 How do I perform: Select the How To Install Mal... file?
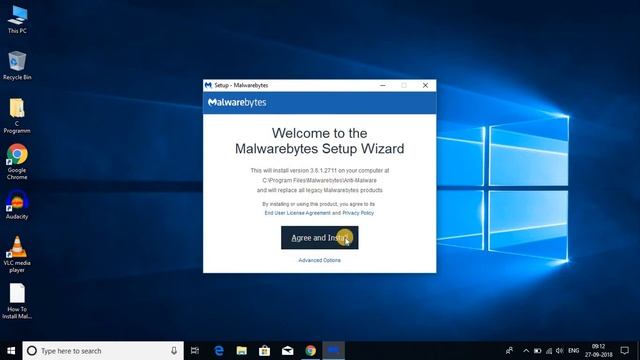click(x=17, y=301)
